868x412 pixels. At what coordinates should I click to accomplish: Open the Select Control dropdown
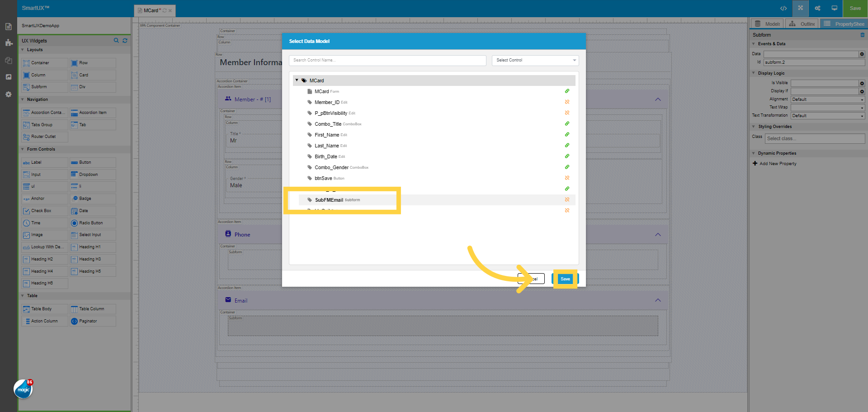[535, 60]
